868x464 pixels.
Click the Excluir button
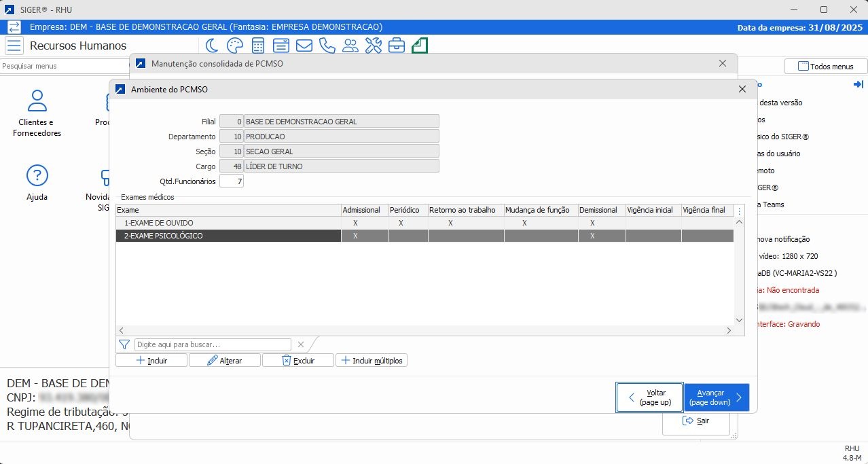(x=297, y=361)
